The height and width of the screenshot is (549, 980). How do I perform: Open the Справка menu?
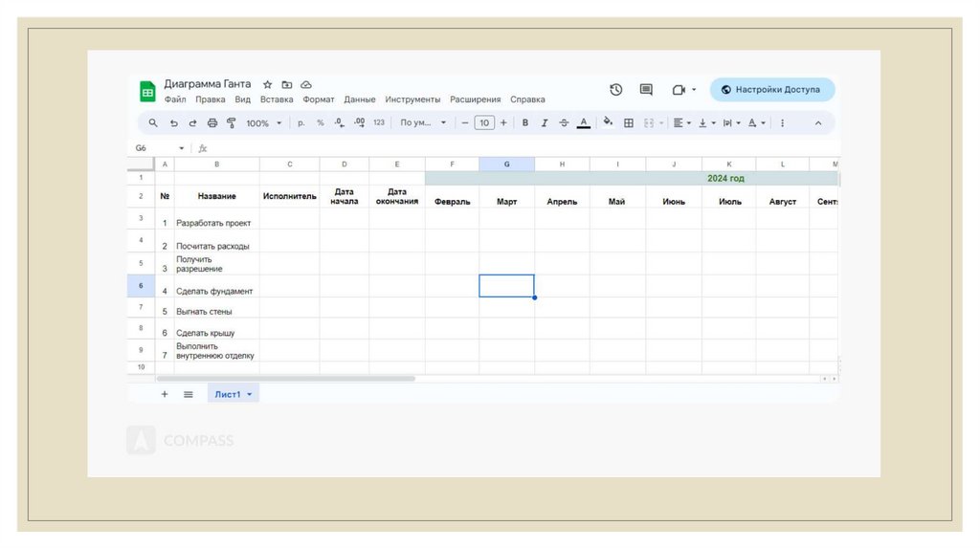pos(527,99)
